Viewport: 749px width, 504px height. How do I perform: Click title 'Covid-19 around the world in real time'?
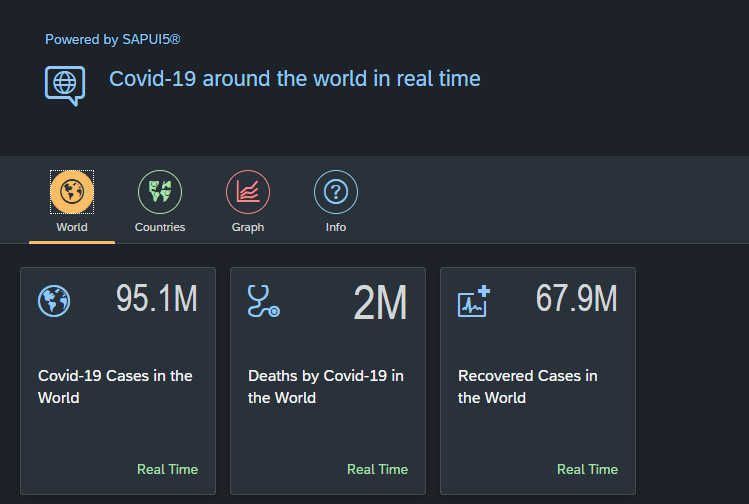295,79
